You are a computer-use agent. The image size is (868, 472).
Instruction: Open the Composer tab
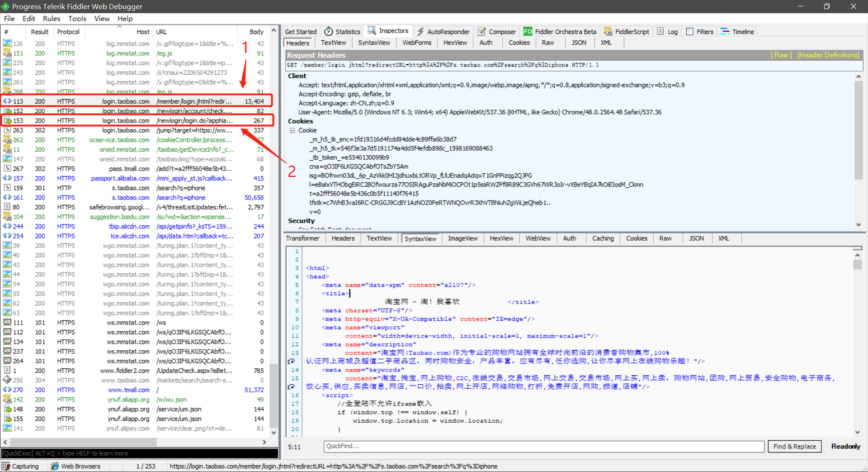[x=497, y=31]
